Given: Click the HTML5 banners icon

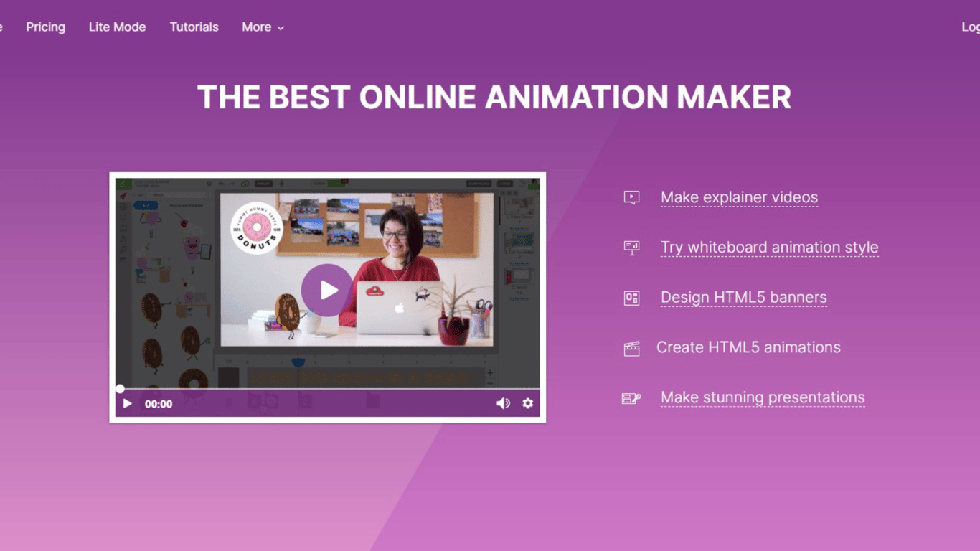Looking at the screenshot, I should [631, 298].
